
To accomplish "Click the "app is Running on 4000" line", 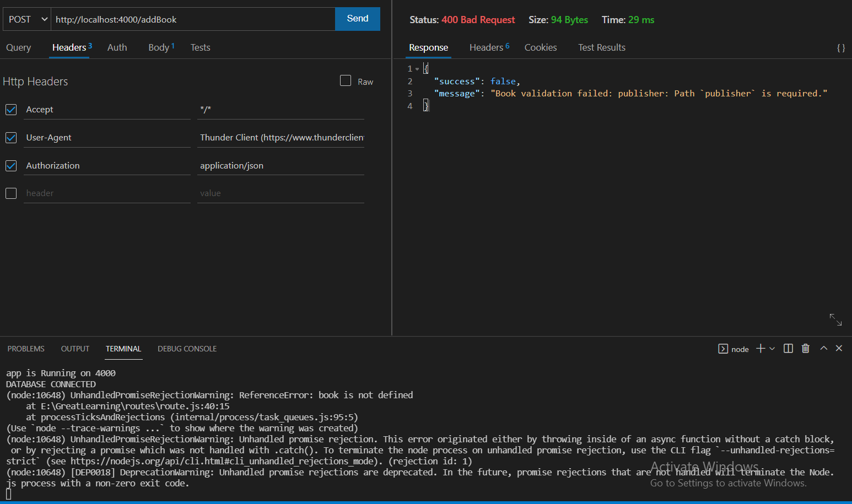I will pyautogui.click(x=61, y=373).
